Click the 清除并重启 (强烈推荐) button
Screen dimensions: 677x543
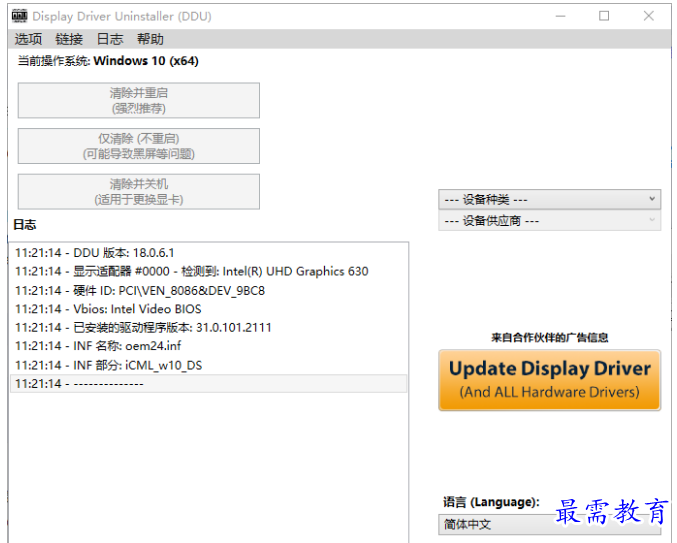pos(139,101)
